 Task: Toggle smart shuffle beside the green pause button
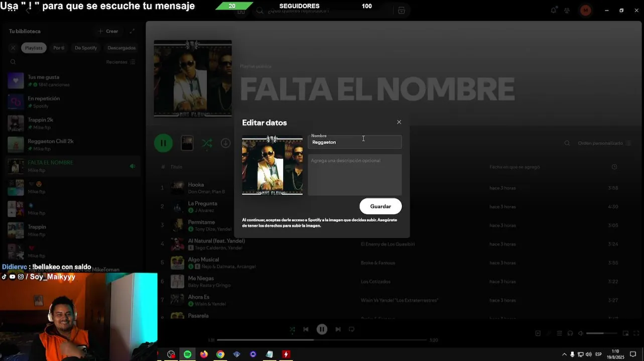pos(207,143)
